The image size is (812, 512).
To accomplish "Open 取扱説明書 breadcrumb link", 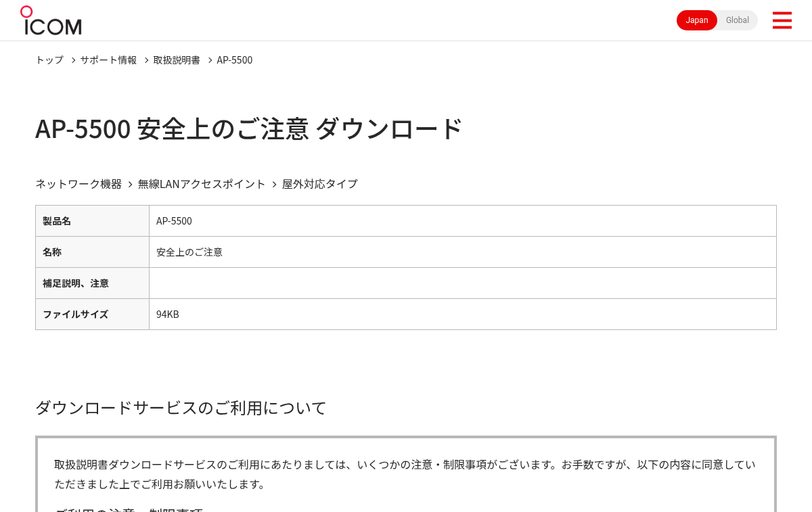I will (177, 60).
